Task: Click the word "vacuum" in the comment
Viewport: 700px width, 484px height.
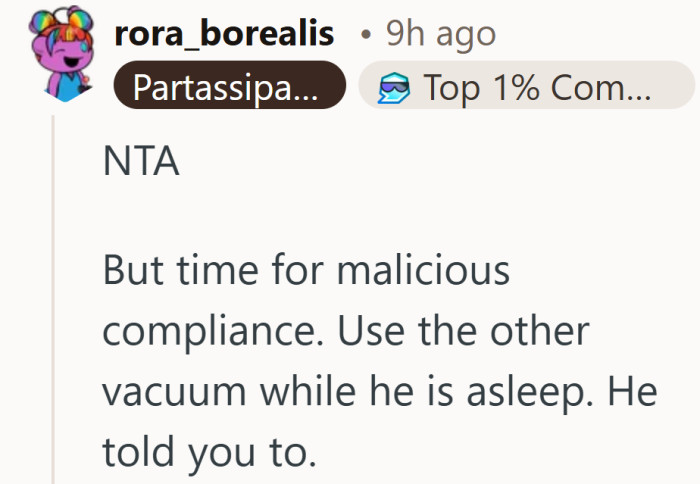Action: tap(176, 390)
